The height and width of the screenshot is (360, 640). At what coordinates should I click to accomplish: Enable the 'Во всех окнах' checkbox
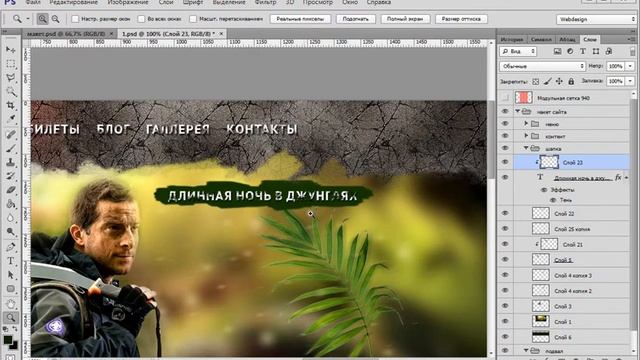(141, 19)
